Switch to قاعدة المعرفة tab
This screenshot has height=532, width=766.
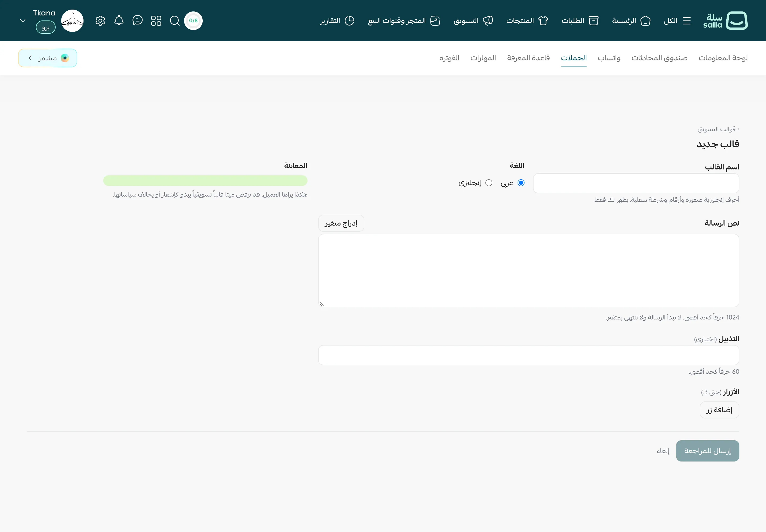pos(528,58)
